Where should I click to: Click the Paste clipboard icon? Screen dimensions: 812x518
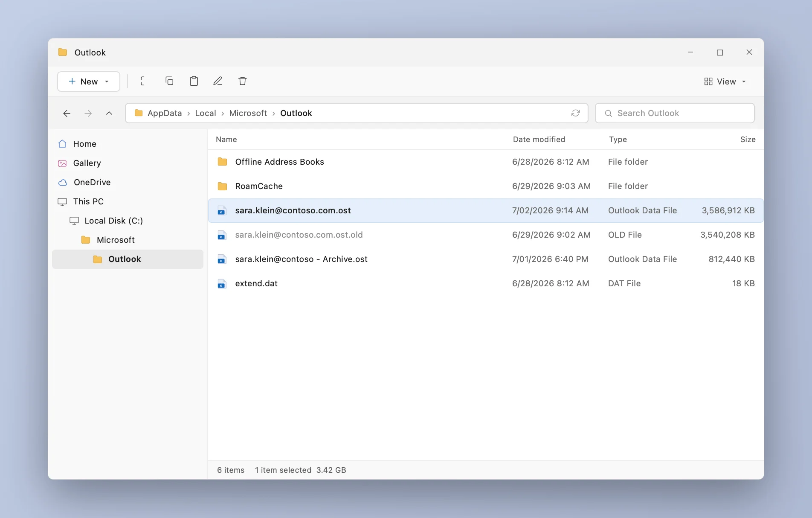pos(194,81)
